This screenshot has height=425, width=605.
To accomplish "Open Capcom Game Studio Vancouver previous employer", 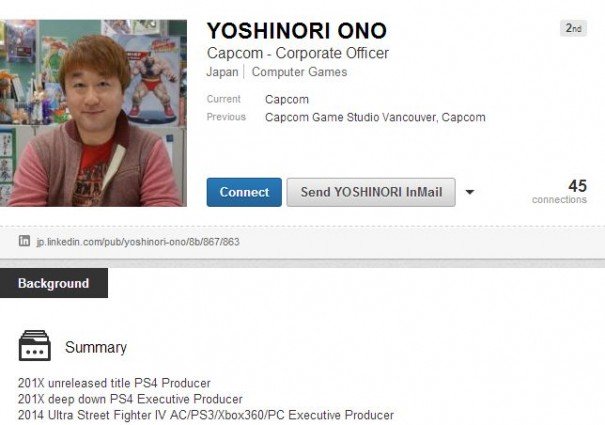I will [350, 117].
